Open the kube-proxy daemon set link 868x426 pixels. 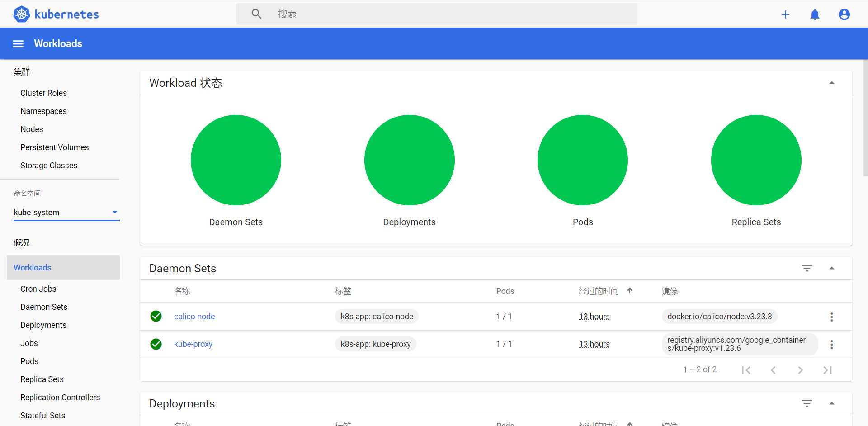(x=193, y=344)
